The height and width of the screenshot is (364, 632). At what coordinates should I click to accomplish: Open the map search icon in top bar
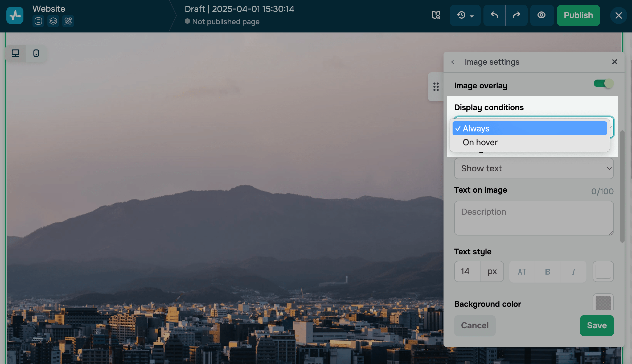pyautogui.click(x=436, y=15)
